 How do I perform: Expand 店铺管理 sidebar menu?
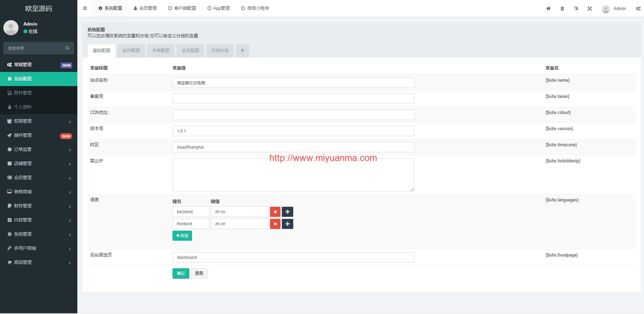click(39, 164)
